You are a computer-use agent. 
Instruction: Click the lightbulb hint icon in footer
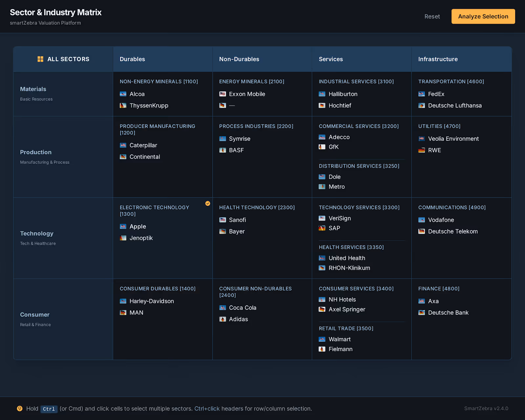click(20, 409)
